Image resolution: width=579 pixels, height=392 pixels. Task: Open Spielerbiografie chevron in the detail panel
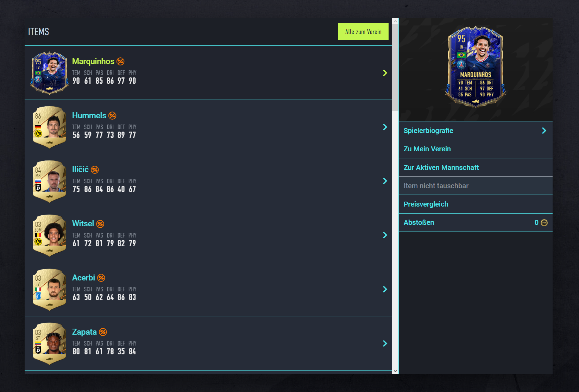point(544,131)
